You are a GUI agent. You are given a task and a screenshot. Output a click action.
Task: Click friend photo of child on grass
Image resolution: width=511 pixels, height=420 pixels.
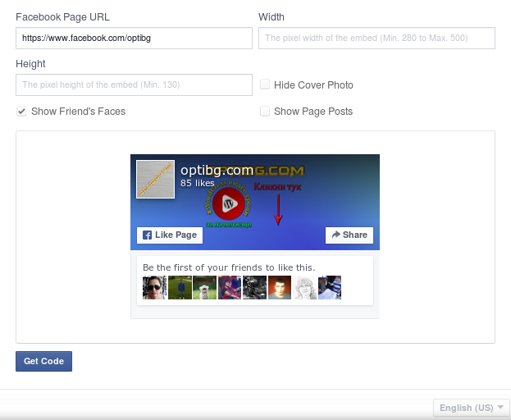180,287
